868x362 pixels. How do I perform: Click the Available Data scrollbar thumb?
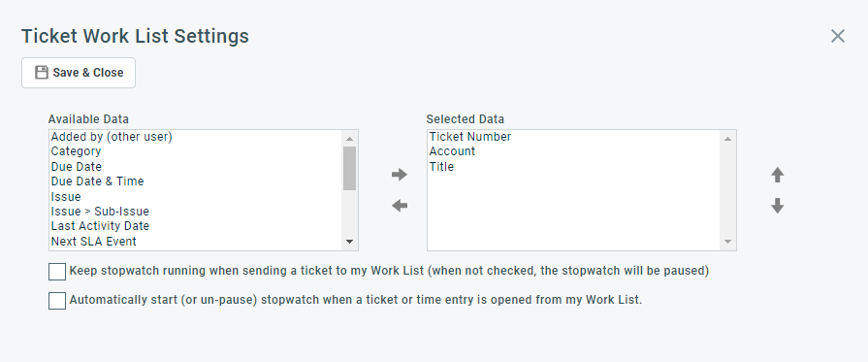[x=349, y=169]
